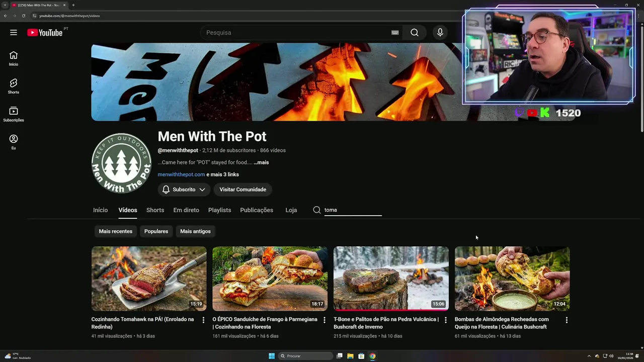Click the @menwiththepot channel handle
Image resolution: width=644 pixels, height=362 pixels.
pyautogui.click(x=178, y=150)
